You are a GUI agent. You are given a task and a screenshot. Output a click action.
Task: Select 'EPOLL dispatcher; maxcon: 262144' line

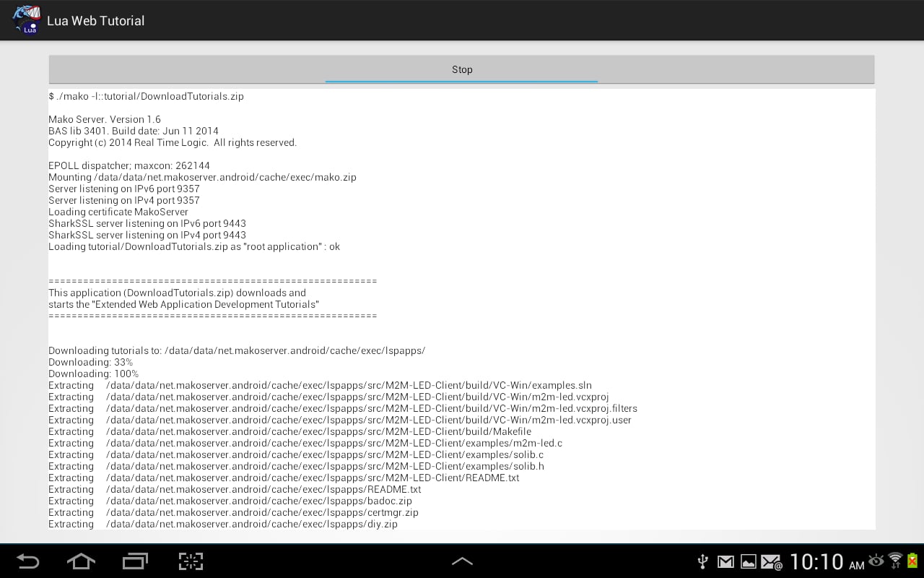(x=129, y=165)
